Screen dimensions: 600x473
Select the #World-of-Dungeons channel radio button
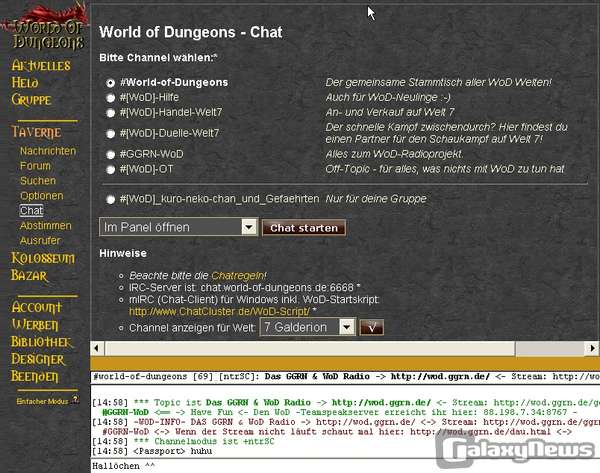(111, 83)
